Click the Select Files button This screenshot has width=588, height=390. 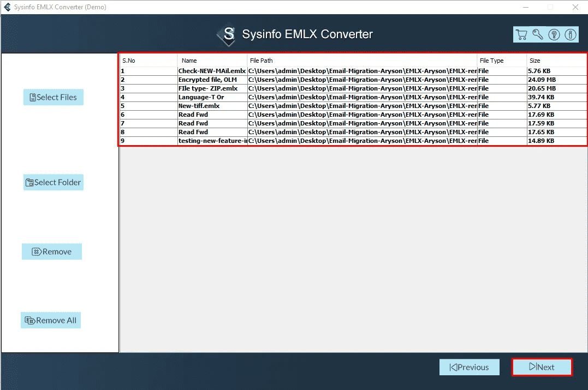pyautogui.click(x=54, y=97)
